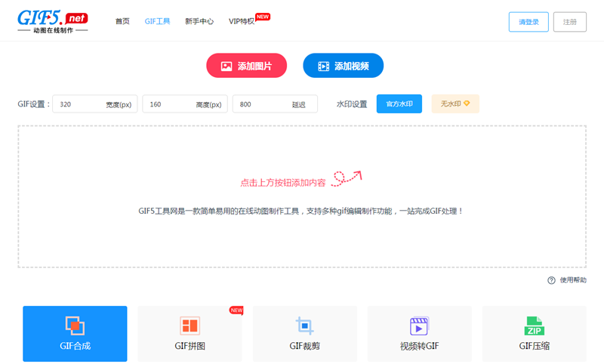The image size is (604, 364).
Task: Open the 首页 home page
Action: tap(122, 21)
